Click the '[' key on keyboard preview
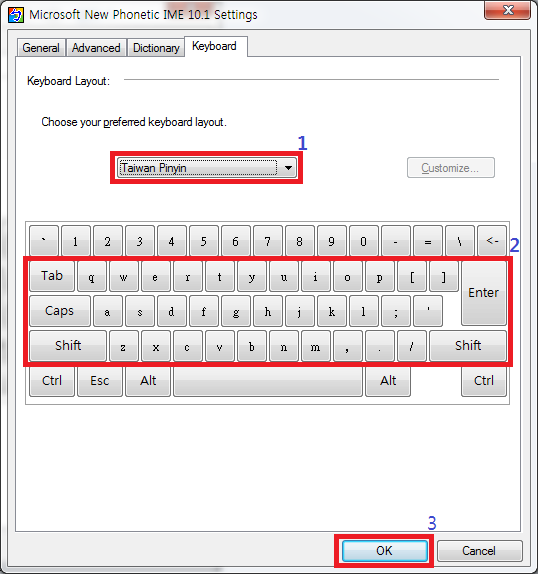 (412, 276)
